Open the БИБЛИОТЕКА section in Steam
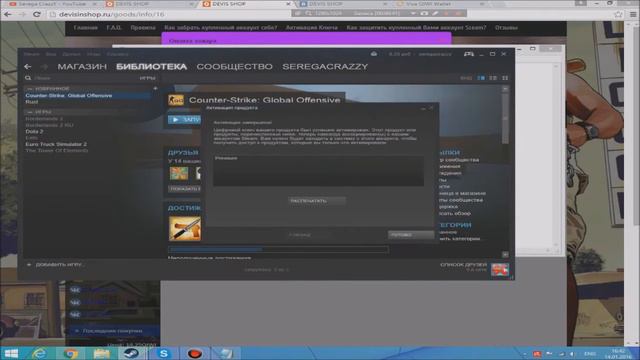 (151, 67)
